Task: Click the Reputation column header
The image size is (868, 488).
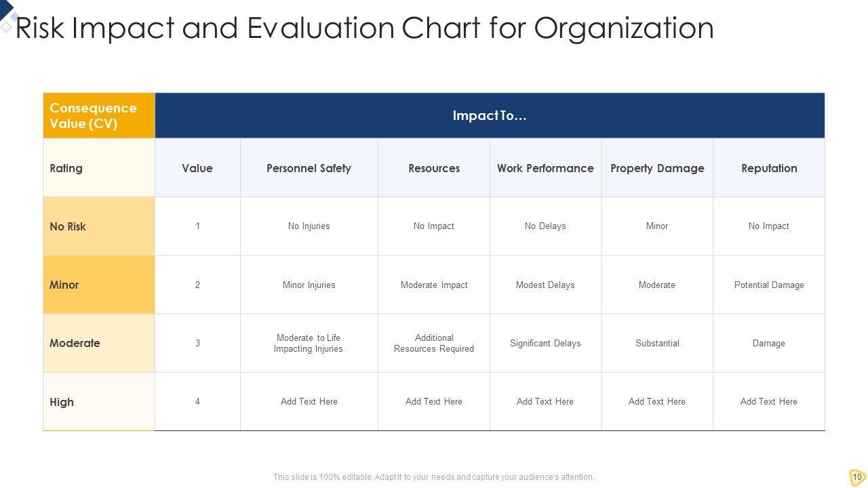Action: coord(769,168)
